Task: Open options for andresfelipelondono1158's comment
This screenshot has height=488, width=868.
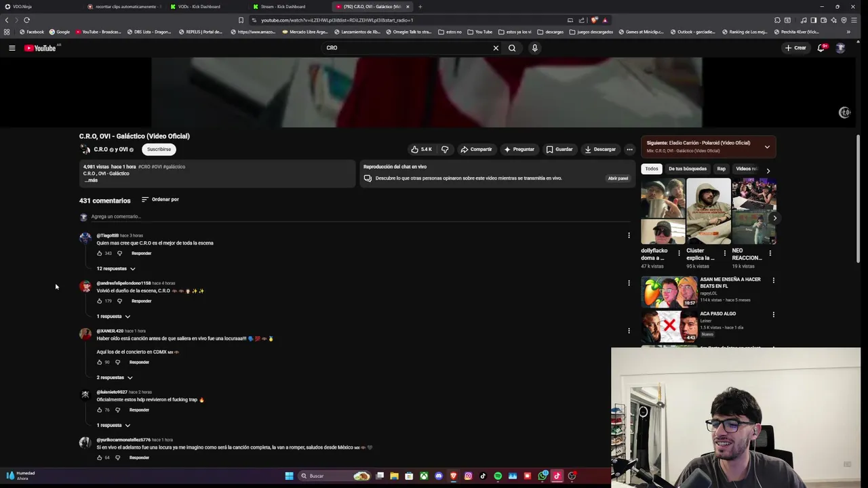Action: (x=629, y=283)
